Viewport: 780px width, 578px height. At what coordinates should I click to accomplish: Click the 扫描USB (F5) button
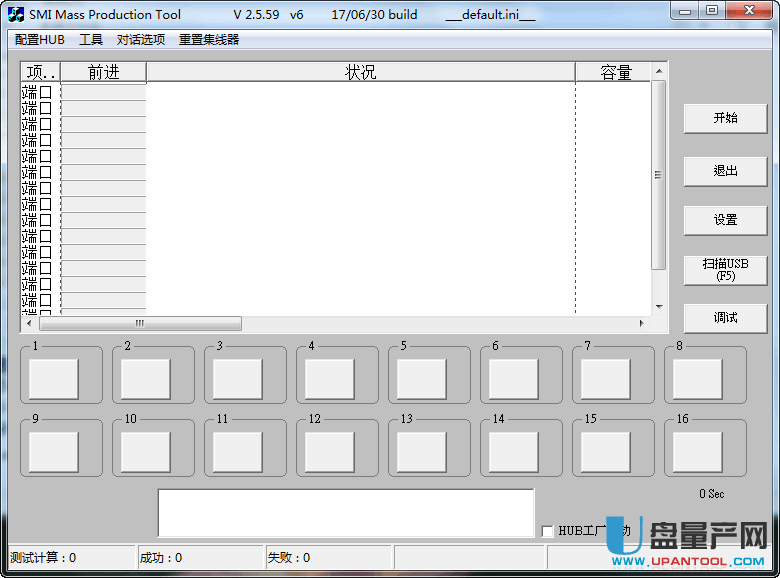pyautogui.click(x=725, y=269)
